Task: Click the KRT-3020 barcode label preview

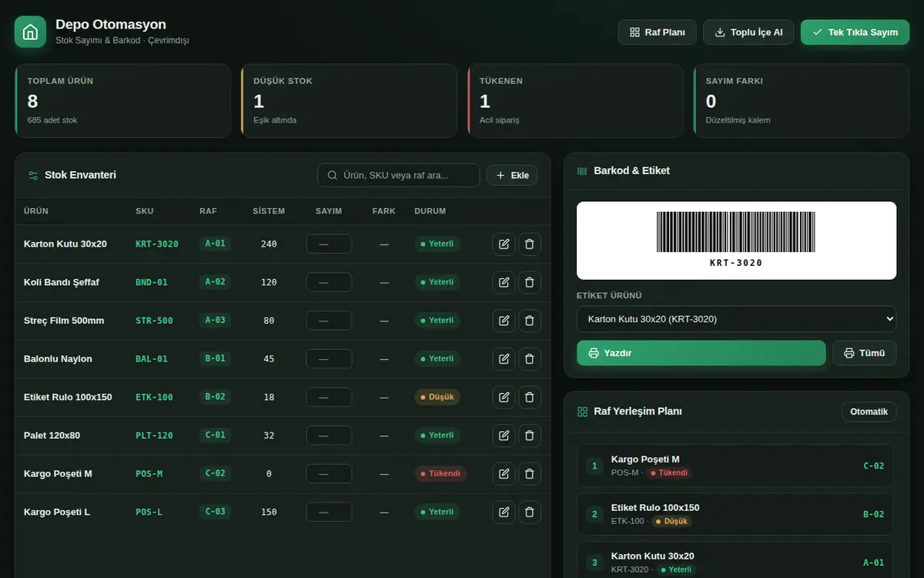Action: [736, 240]
